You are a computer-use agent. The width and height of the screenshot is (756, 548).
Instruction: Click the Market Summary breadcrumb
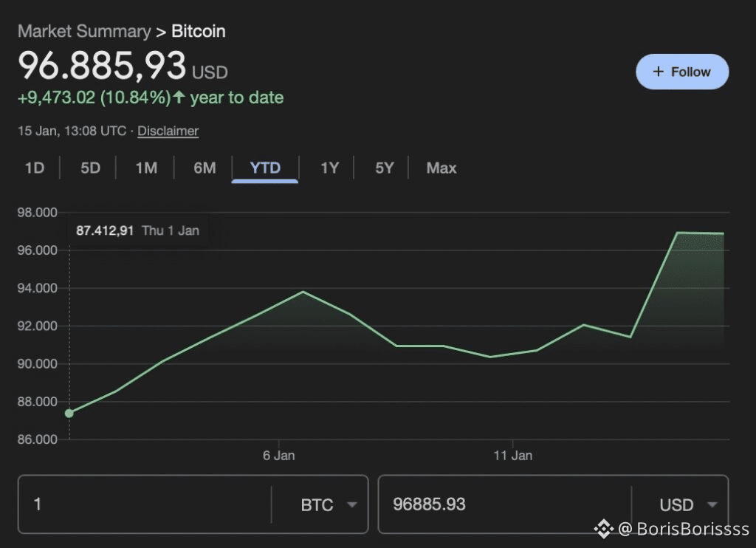(83, 31)
